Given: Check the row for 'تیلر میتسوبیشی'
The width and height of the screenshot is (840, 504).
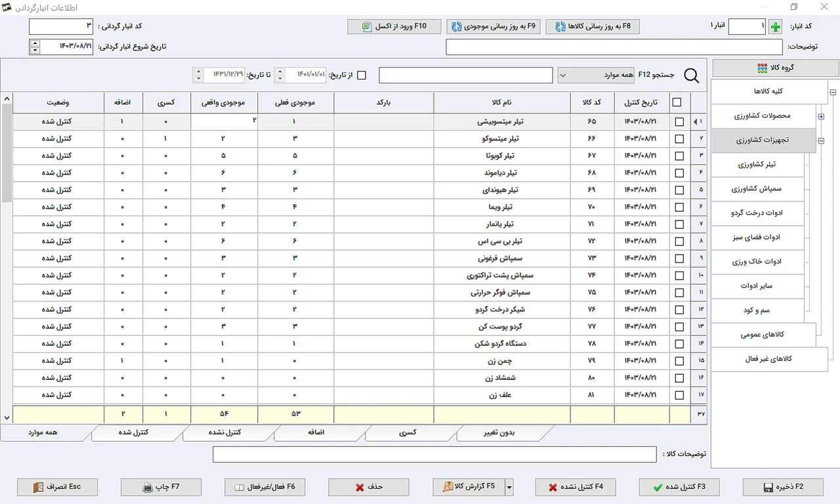Looking at the screenshot, I should pos(679,122).
